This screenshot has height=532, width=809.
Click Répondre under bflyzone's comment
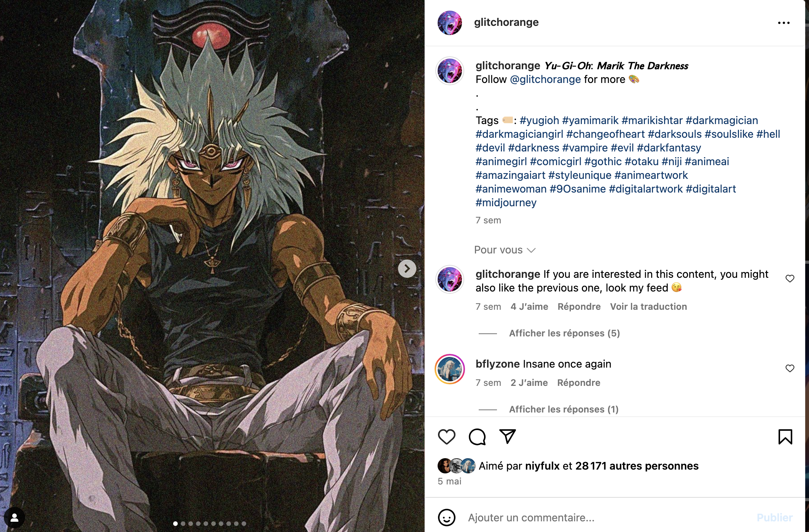(x=578, y=383)
